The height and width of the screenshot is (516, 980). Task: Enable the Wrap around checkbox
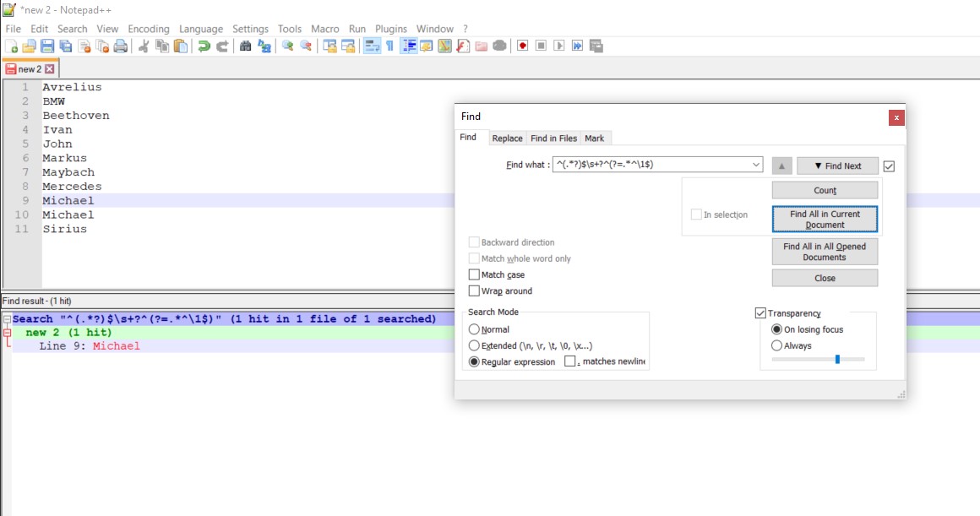pyautogui.click(x=474, y=291)
